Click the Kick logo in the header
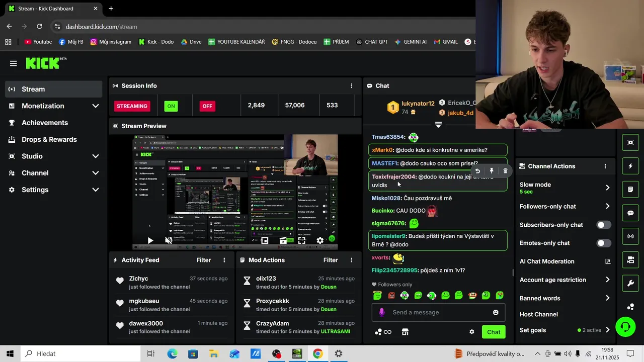Screen dimensions: 644x362 click(46, 63)
